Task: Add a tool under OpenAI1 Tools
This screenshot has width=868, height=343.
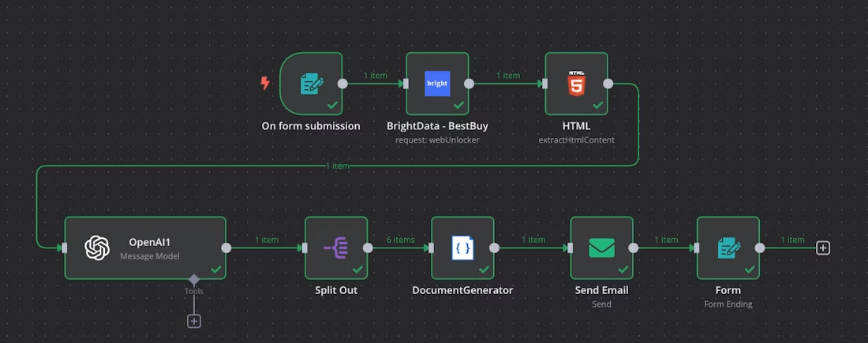Action: [194, 321]
